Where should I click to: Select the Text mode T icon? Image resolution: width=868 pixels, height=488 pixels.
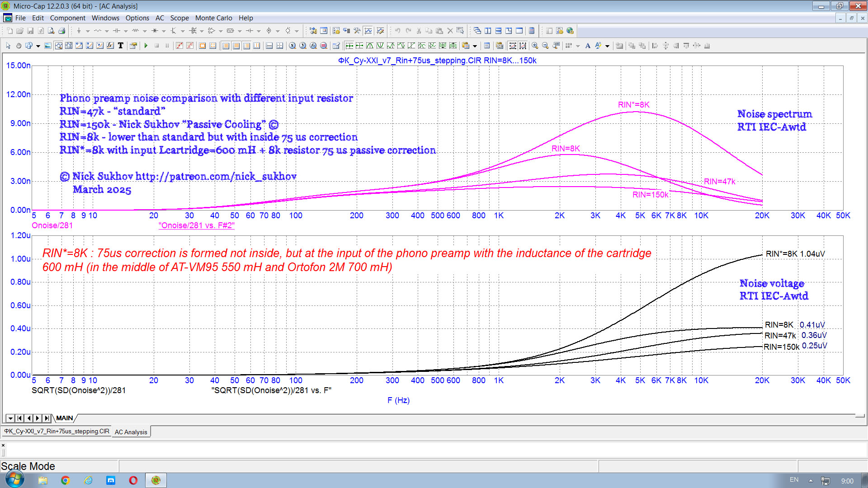click(120, 46)
